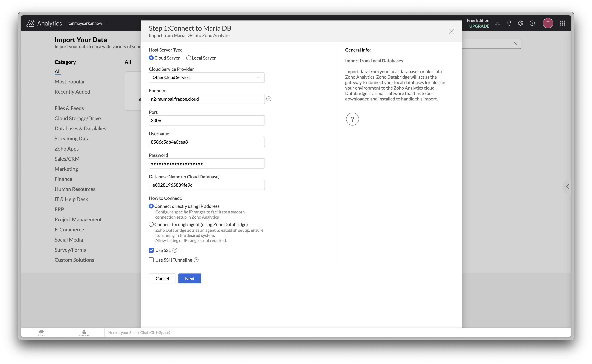The height and width of the screenshot is (364, 592).
Task: Click the help question mark in header
Action: [x=532, y=23]
